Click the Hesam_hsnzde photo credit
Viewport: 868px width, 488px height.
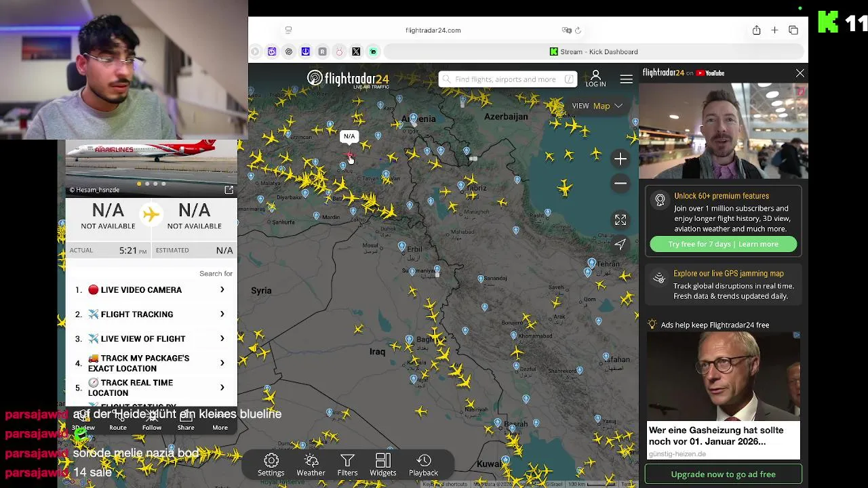point(94,190)
